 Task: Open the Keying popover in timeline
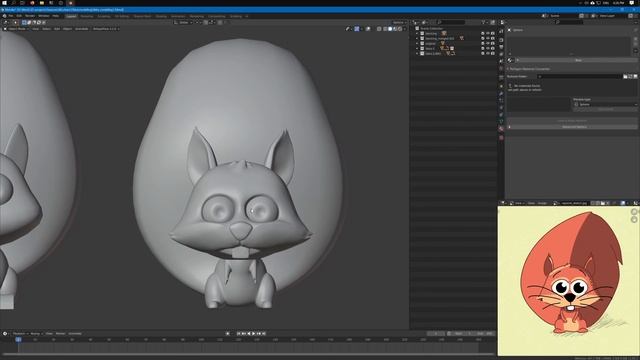[36, 333]
